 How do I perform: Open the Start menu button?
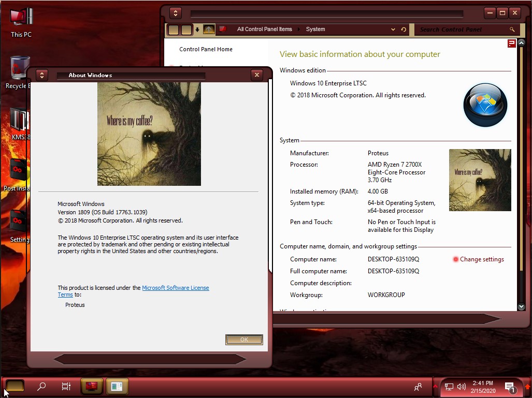coord(15,386)
